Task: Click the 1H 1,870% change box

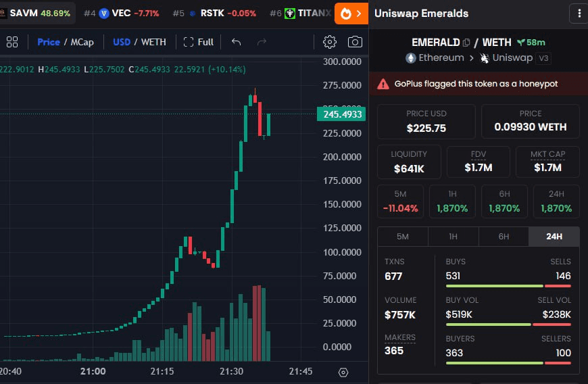Action: click(452, 201)
